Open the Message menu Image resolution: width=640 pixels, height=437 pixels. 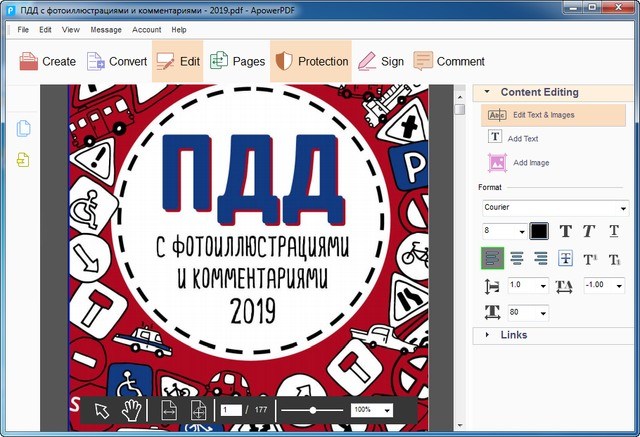(x=105, y=30)
